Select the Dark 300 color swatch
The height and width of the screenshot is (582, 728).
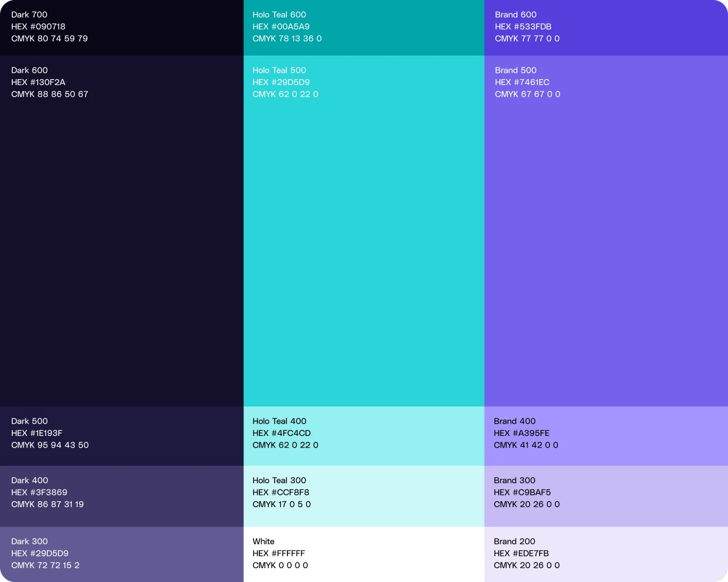point(121,555)
